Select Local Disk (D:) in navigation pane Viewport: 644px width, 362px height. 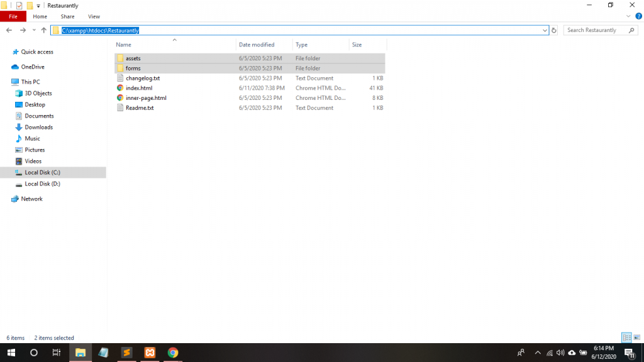[x=42, y=184]
